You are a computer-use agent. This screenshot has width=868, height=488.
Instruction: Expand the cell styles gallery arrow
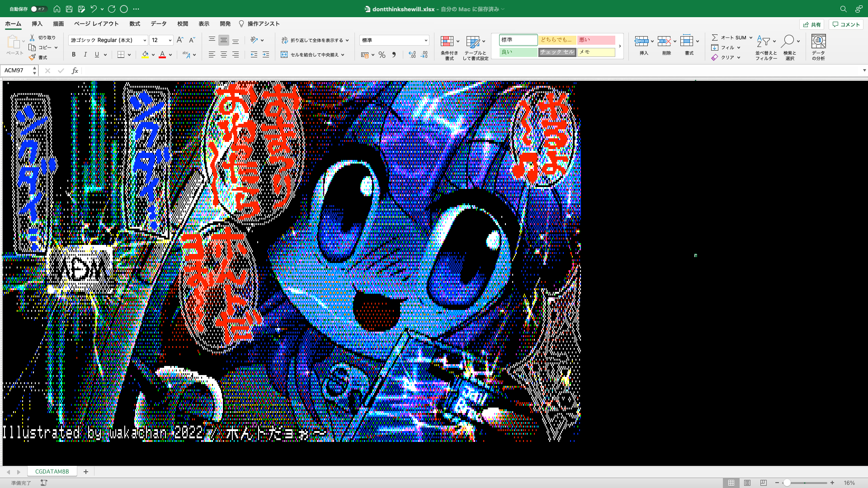[x=620, y=46]
